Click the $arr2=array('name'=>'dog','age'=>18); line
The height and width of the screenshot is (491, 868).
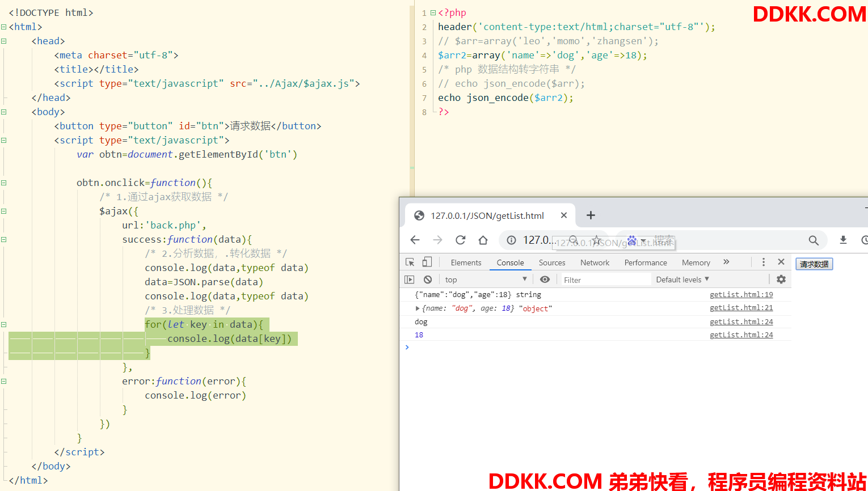[542, 55]
